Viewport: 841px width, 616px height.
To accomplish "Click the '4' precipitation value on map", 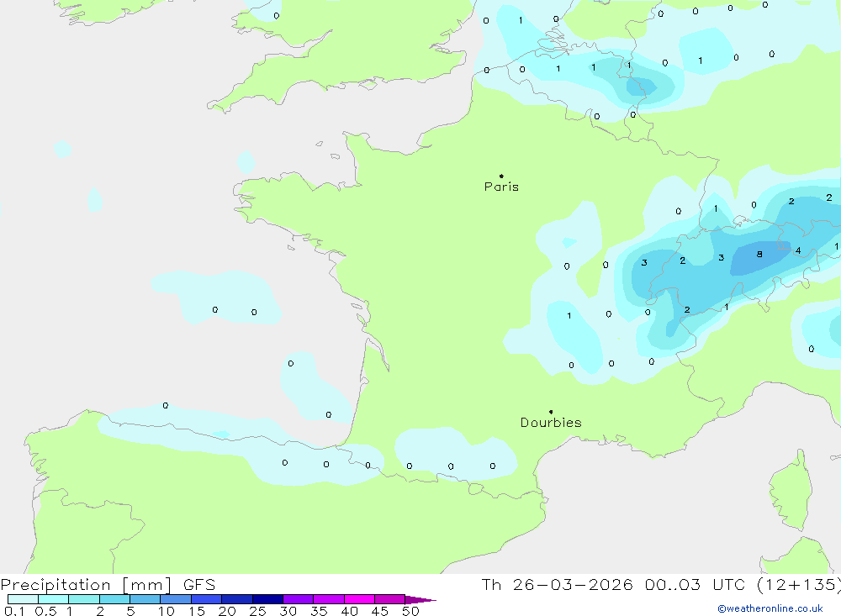I will point(798,250).
